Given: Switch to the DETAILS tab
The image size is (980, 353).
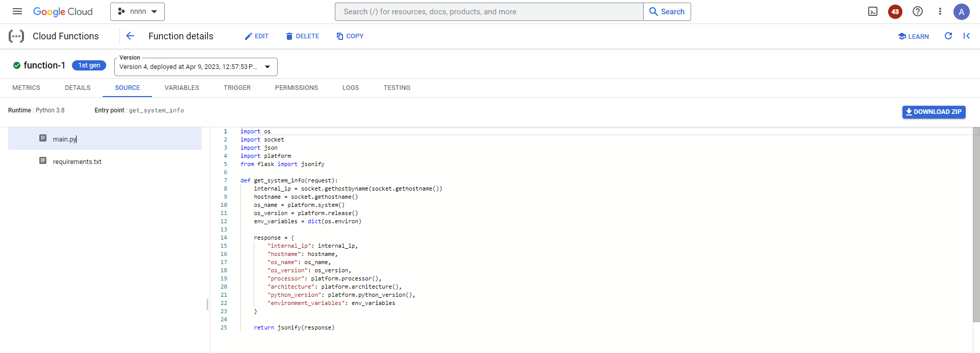Looking at the screenshot, I should coord(78,88).
